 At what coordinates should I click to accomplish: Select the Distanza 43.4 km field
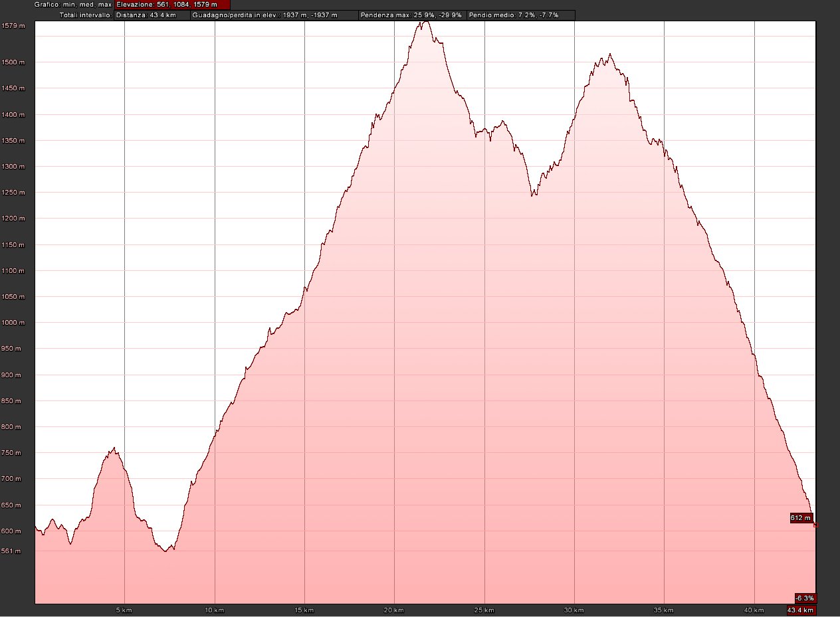tap(152, 15)
